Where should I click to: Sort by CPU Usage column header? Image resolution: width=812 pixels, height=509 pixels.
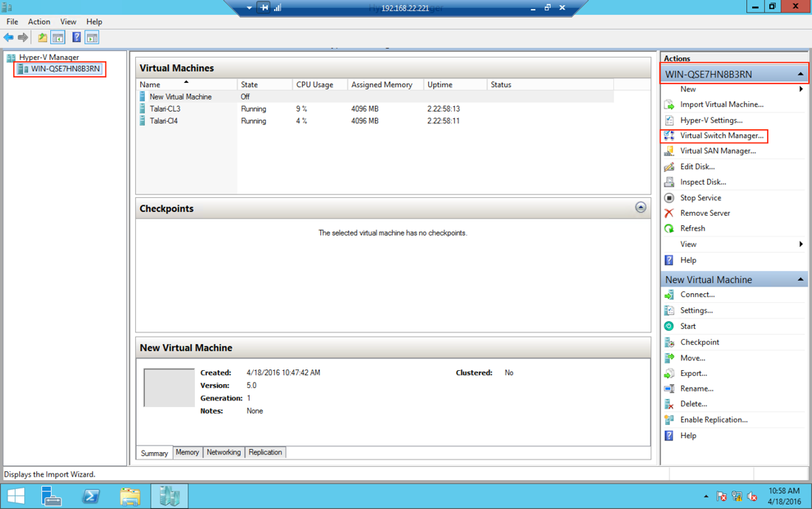[x=320, y=84]
